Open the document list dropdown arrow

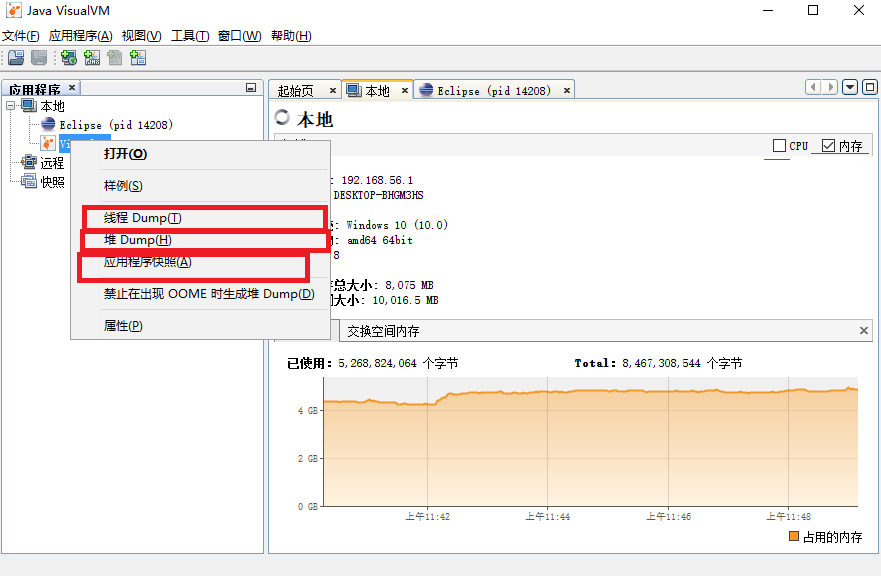pyautogui.click(x=850, y=87)
